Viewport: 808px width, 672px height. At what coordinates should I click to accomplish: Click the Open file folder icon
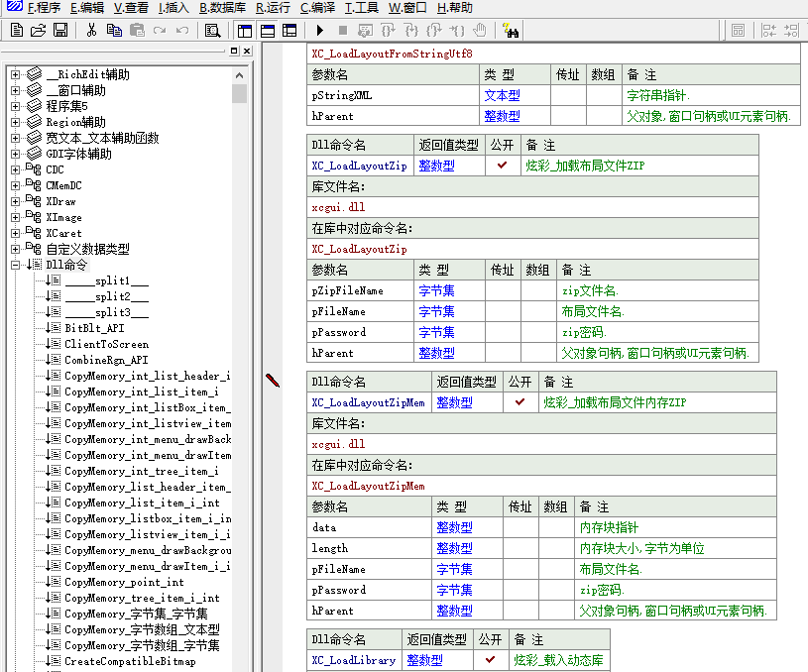pyautogui.click(x=38, y=31)
